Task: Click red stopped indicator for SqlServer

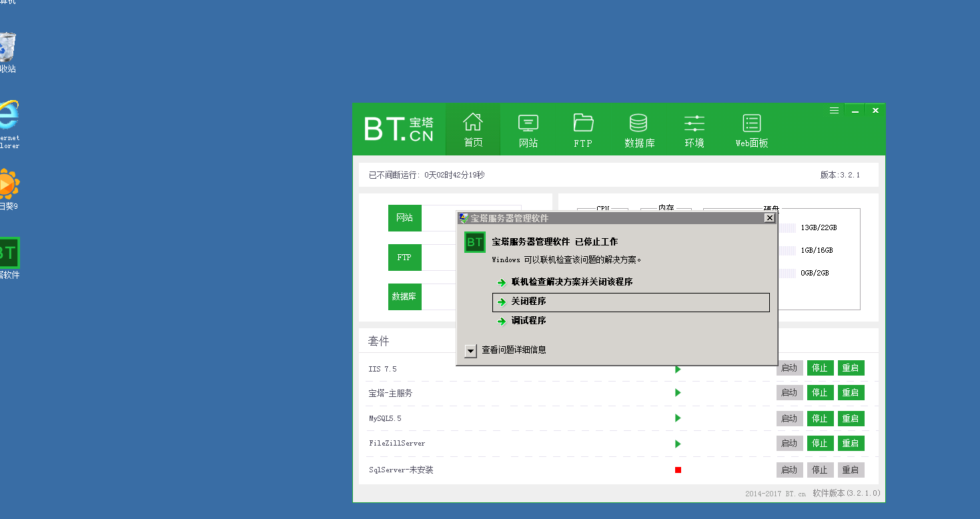Action: 678,470
